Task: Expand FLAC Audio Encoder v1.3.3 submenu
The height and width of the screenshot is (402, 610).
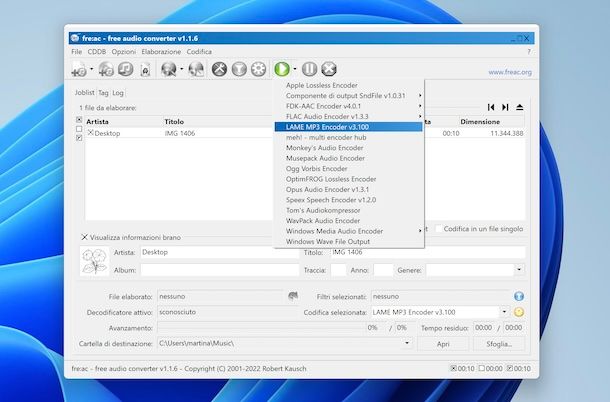Action: point(349,116)
